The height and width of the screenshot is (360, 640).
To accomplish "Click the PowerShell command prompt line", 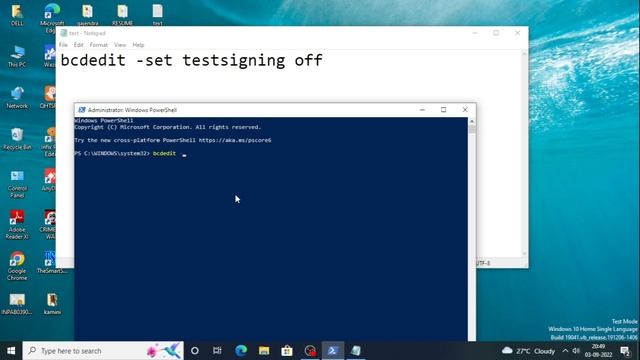I will pyautogui.click(x=131, y=153).
